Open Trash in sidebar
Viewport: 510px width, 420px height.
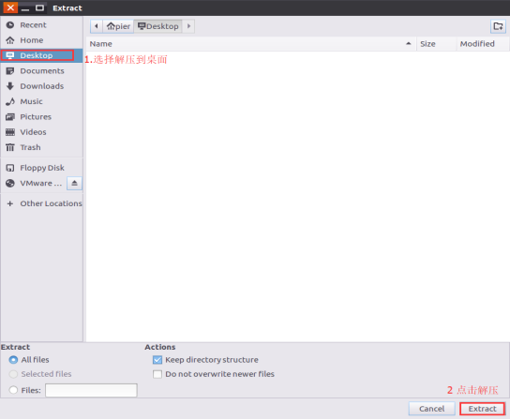pyautogui.click(x=41, y=147)
